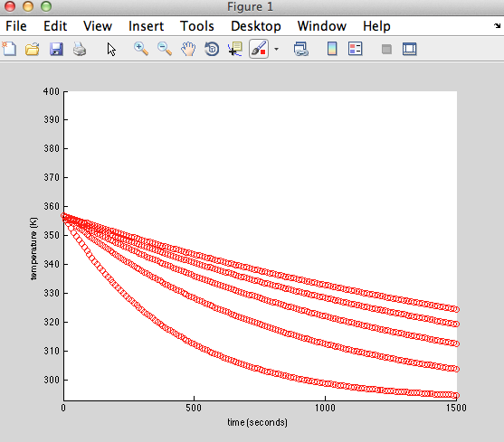Click the '350' y-axis tick label
This screenshot has width=504, height=442.
[x=52, y=235]
